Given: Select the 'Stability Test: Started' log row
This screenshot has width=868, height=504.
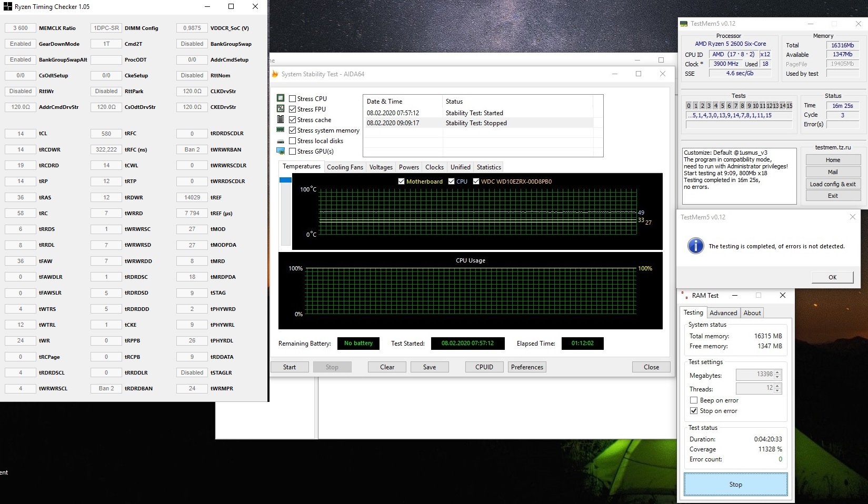Looking at the screenshot, I should 478,113.
